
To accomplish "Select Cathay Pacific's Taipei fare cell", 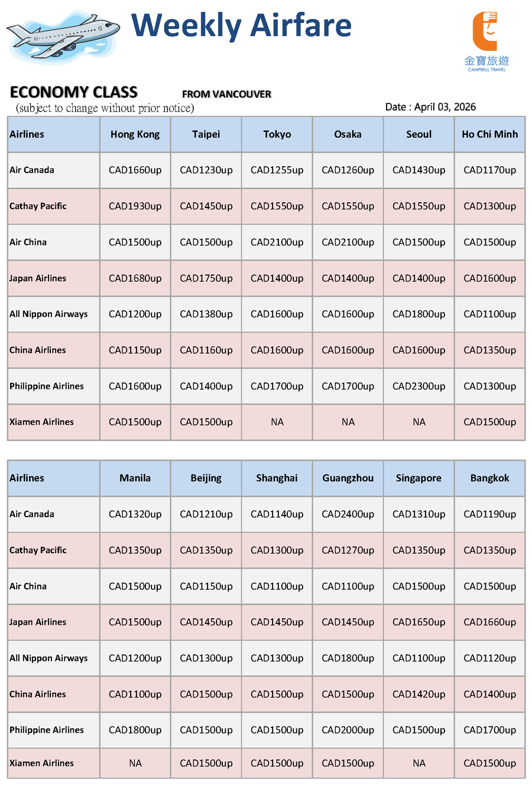I will (x=206, y=206).
